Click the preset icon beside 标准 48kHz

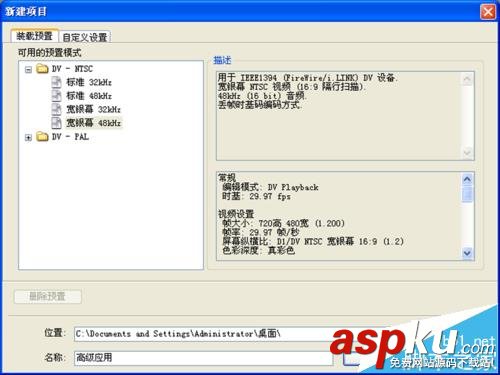point(57,96)
